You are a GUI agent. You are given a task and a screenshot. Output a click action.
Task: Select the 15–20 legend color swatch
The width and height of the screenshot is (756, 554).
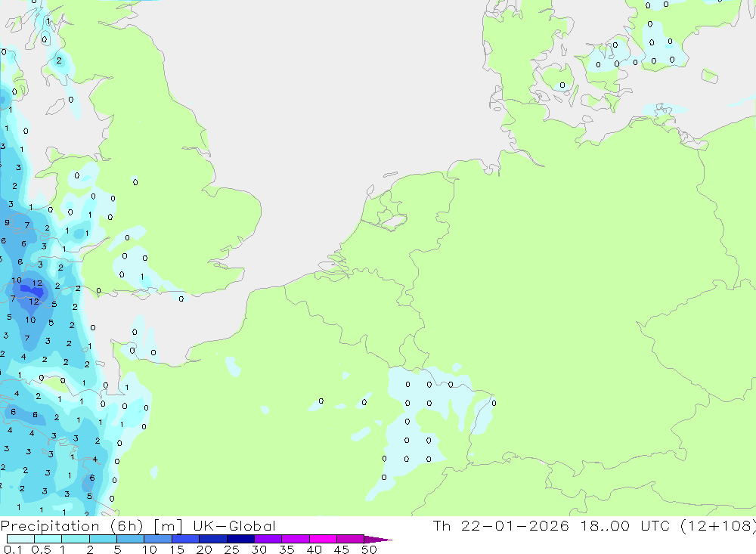tap(186, 539)
